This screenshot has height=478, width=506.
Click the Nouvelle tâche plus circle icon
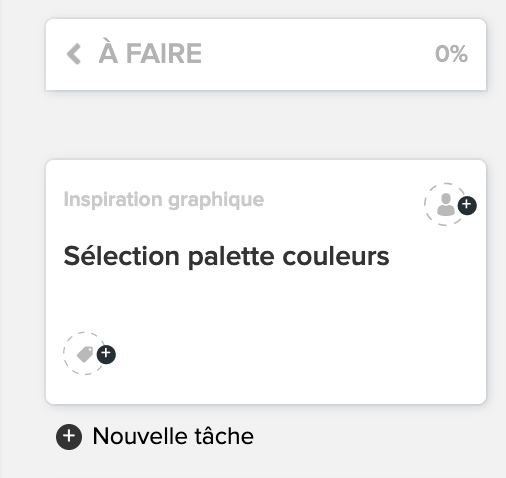pos(69,437)
